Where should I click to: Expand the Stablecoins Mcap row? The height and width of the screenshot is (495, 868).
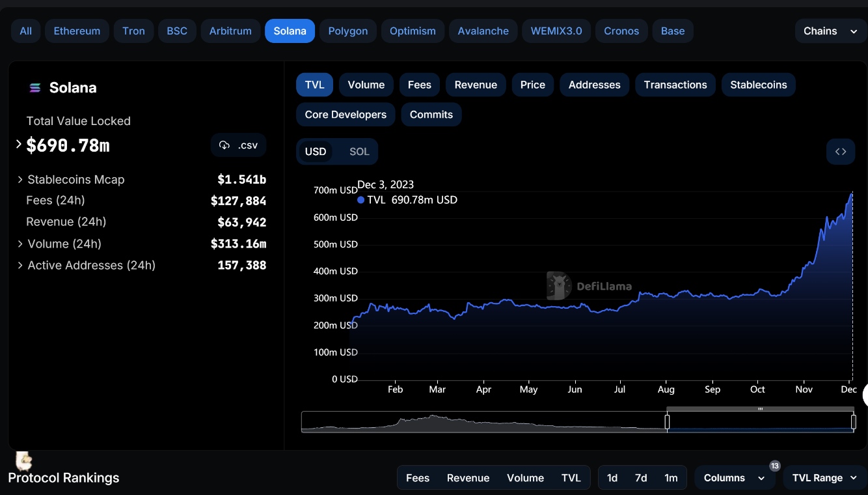pos(21,180)
